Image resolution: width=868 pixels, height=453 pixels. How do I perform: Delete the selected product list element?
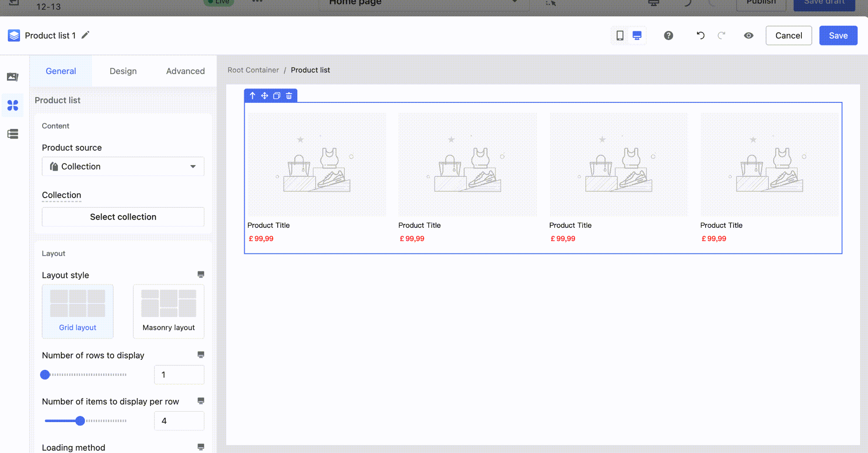coord(289,95)
